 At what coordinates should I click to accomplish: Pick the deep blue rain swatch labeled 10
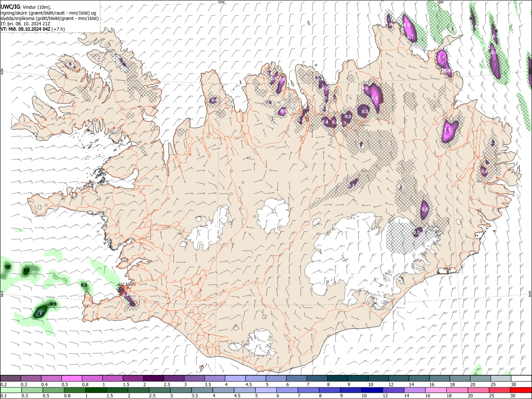372,390
